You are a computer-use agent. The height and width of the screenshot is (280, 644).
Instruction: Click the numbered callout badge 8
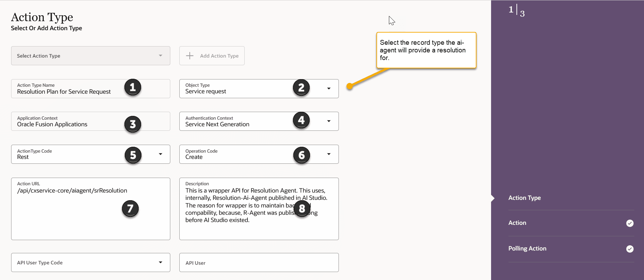[x=302, y=208]
